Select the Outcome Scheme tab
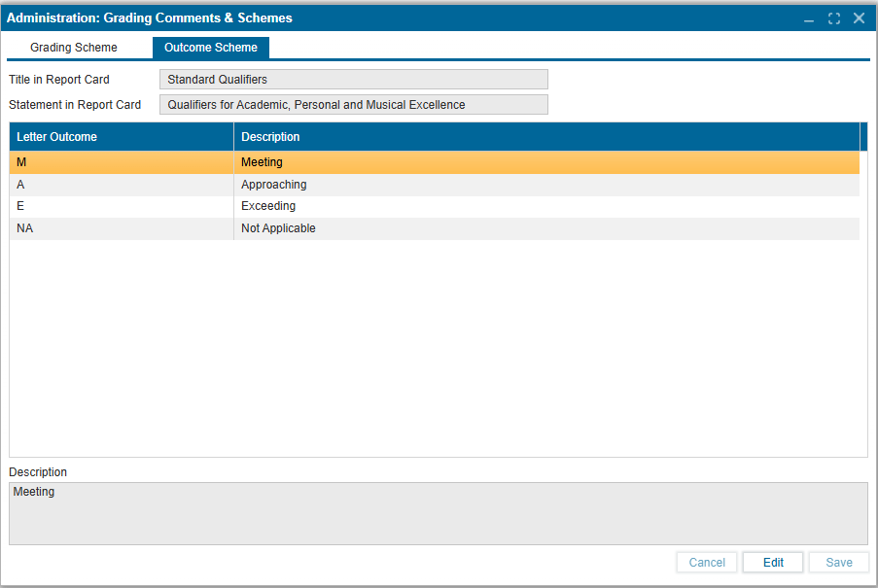Viewport: 878px width, 588px height. tap(210, 48)
